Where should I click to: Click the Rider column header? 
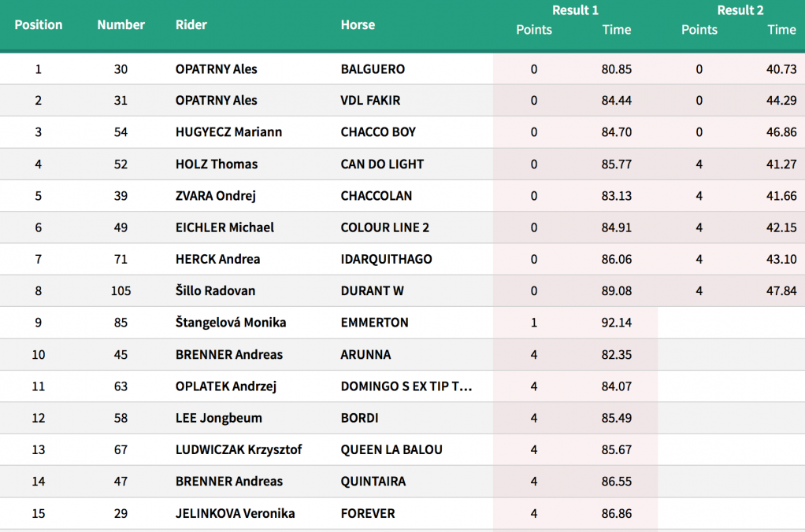(x=191, y=24)
